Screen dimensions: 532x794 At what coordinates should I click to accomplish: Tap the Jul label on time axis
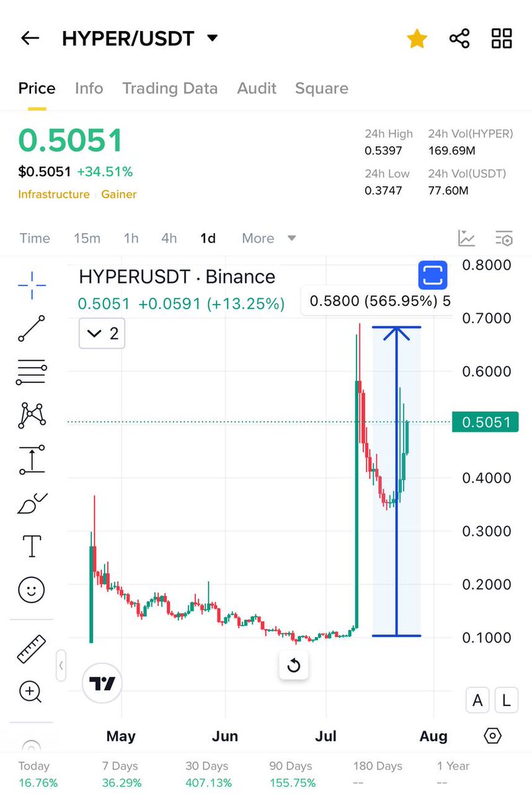(x=326, y=736)
